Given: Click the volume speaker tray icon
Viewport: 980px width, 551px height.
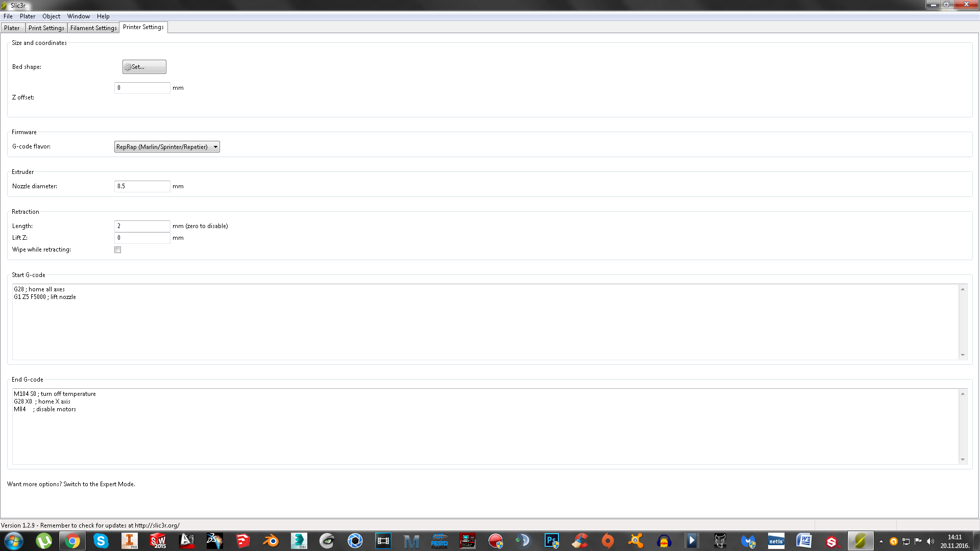Looking at the screenshot, I should point(930,541).
